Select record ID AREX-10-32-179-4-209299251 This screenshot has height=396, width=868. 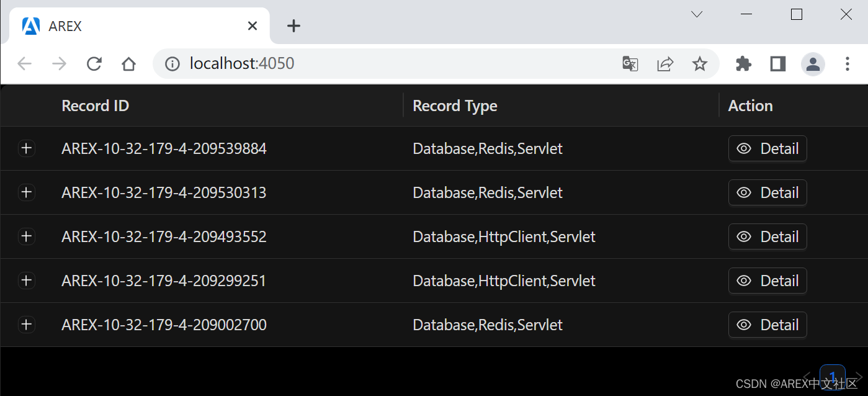(164, 281)
